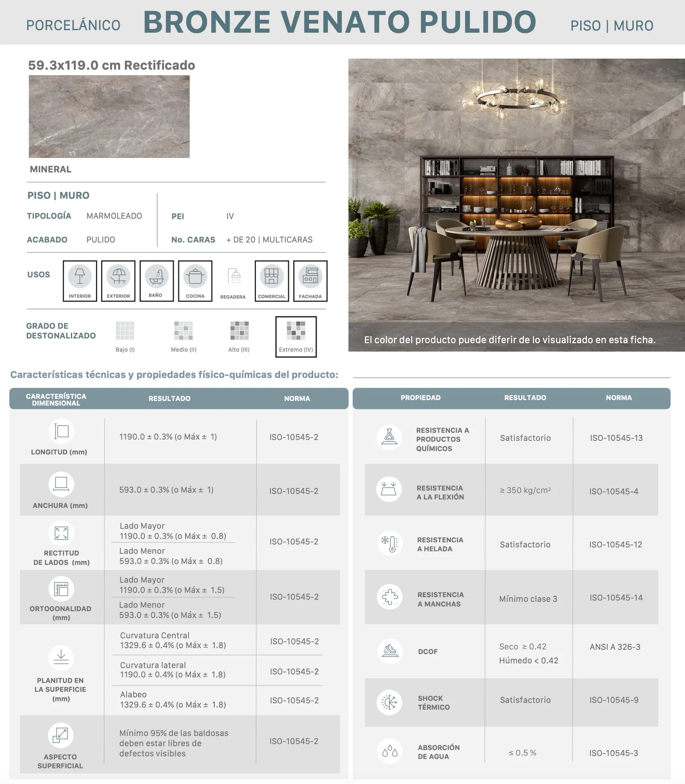
Task: Click the Shock térmico icon
Action: (x=389, y=702)
